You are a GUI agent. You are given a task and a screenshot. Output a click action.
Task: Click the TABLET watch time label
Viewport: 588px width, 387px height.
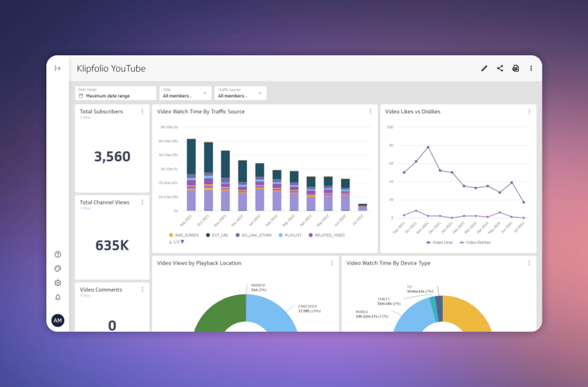tap(389, 301)
